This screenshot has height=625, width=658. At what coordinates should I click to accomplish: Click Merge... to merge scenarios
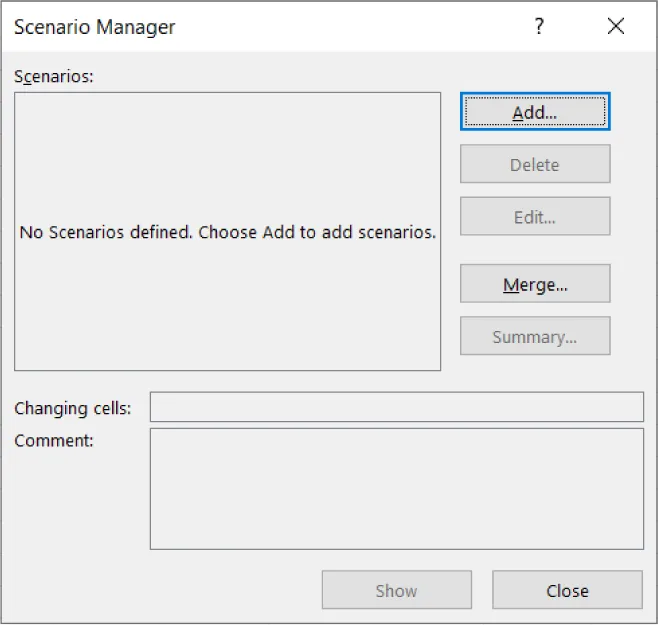point(534,284)
